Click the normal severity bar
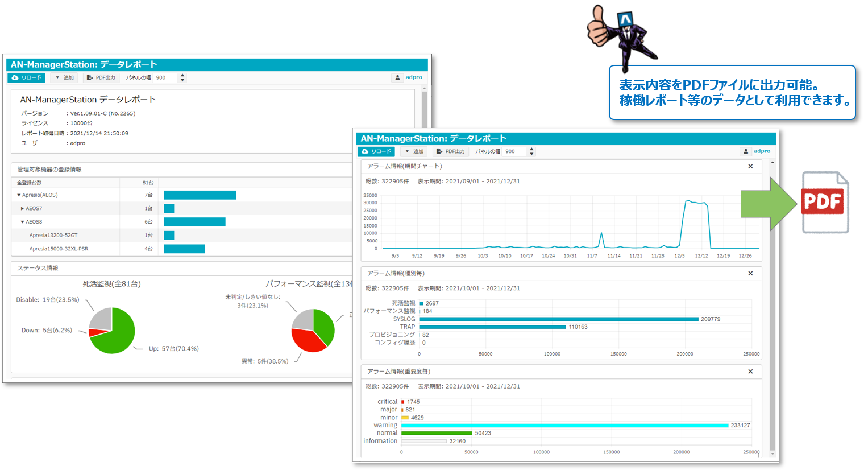The height and width of the screenshot is (470, 868). (x=437, y=433)
